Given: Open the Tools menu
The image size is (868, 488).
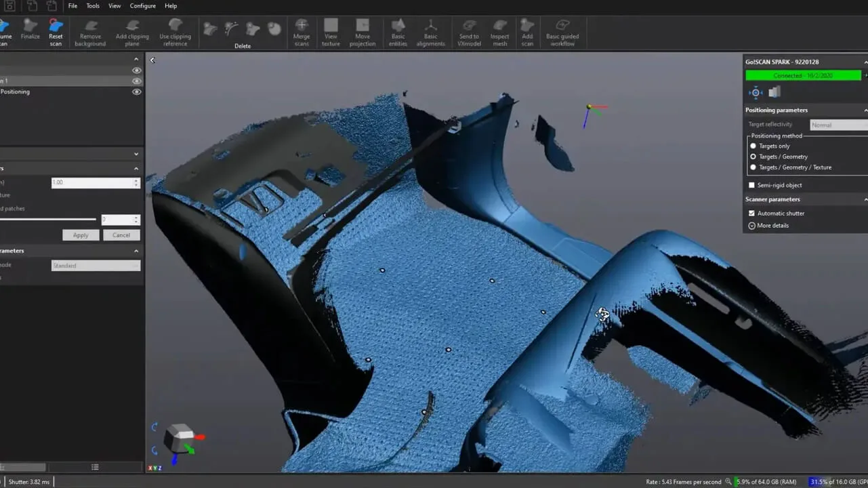Looking at the screenshot, I should point(93,6).
